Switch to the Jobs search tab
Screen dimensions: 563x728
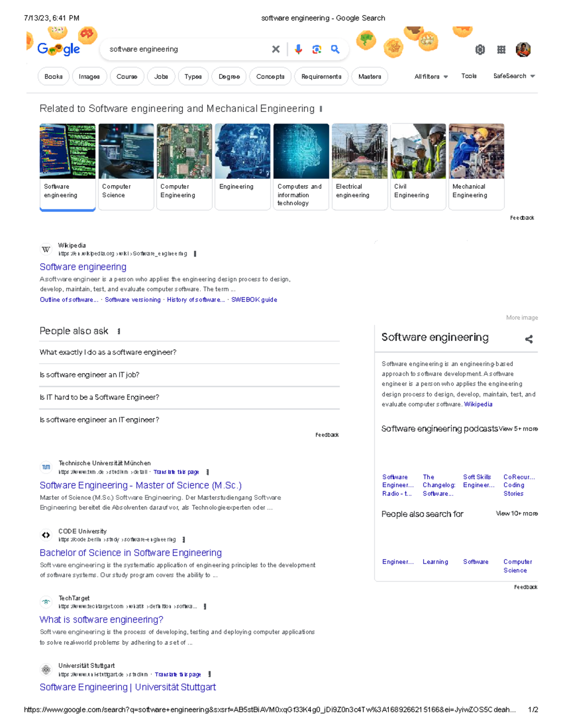point(161,76)
